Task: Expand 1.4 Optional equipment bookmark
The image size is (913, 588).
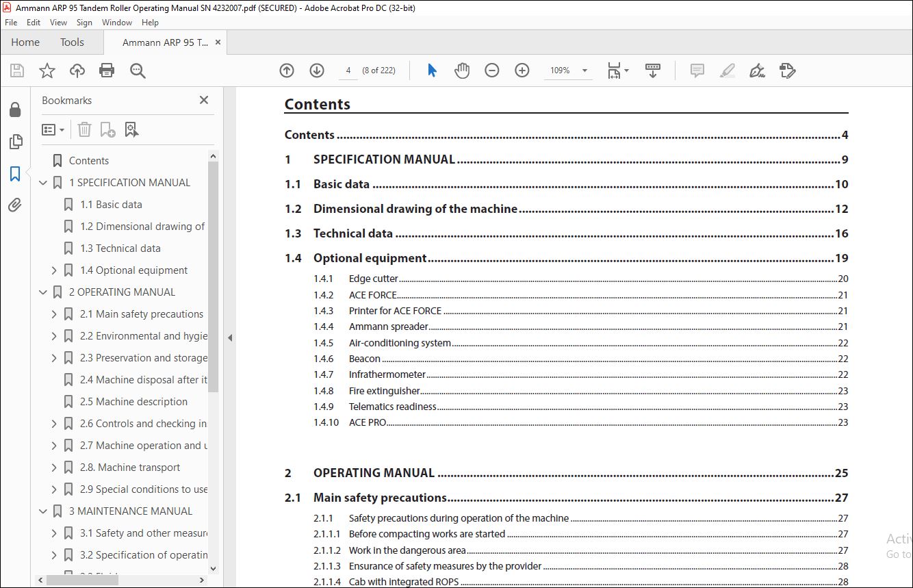Action: pos(54,270)
